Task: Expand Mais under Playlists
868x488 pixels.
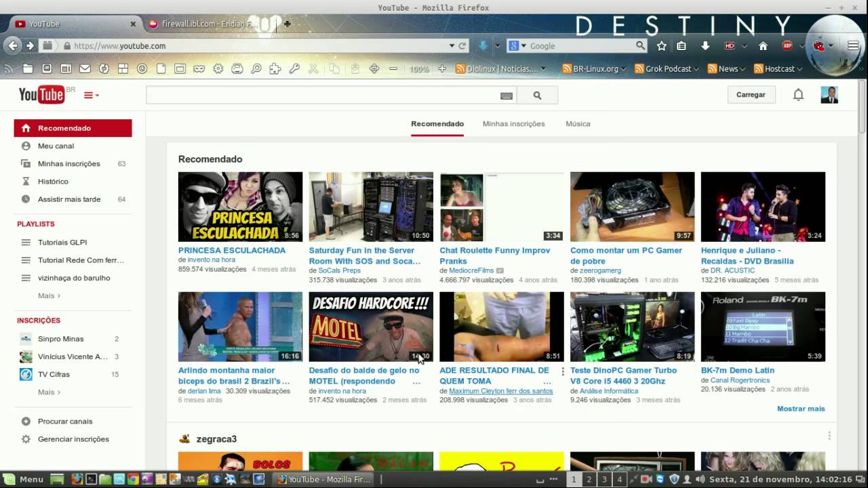Action: (49, 296)
